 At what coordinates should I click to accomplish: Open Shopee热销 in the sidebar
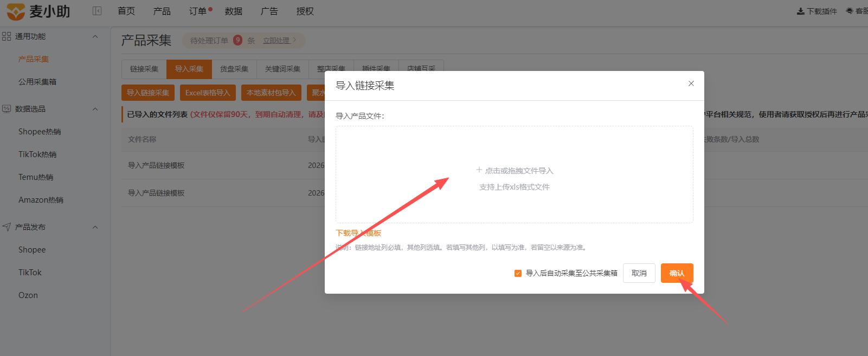(40, 132)
